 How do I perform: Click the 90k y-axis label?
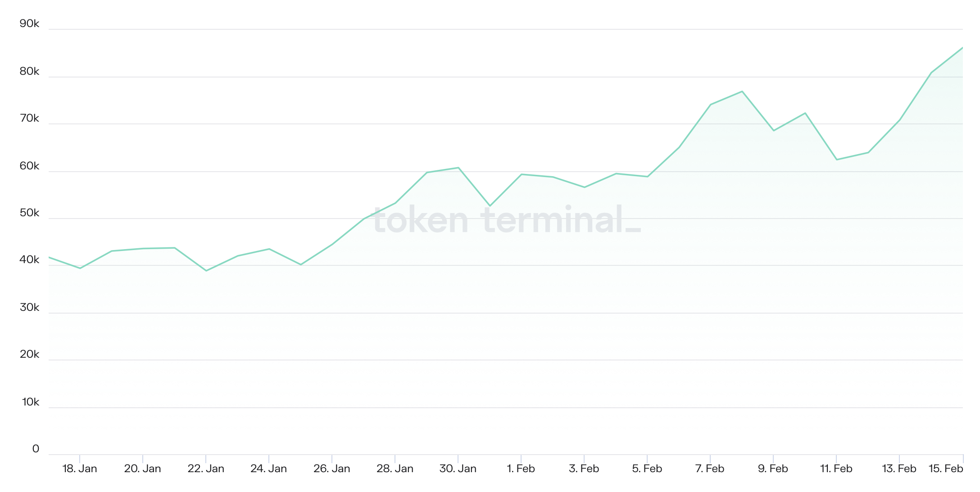tap(30, 24)
